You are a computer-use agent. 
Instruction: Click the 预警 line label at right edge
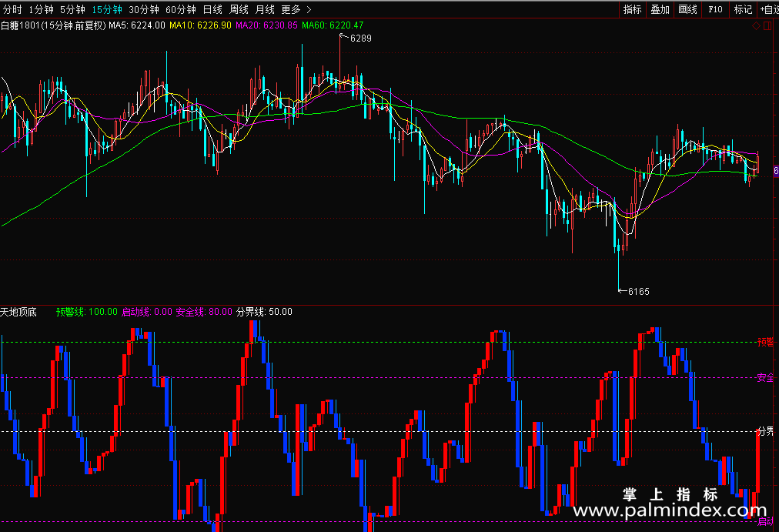766,342
